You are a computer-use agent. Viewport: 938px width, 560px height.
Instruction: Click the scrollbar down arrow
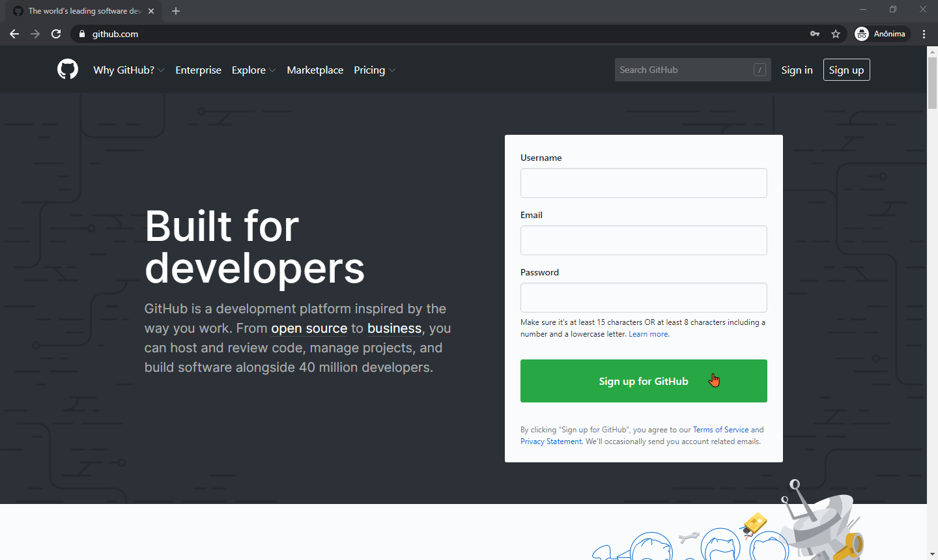point(932,554)
